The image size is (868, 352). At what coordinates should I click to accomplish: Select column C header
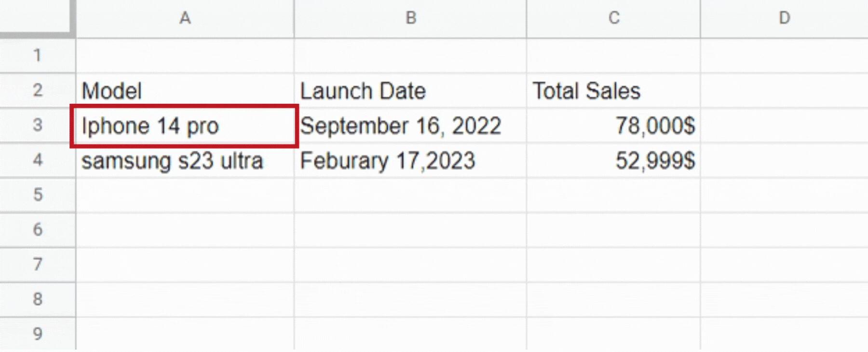coord(613,18)
